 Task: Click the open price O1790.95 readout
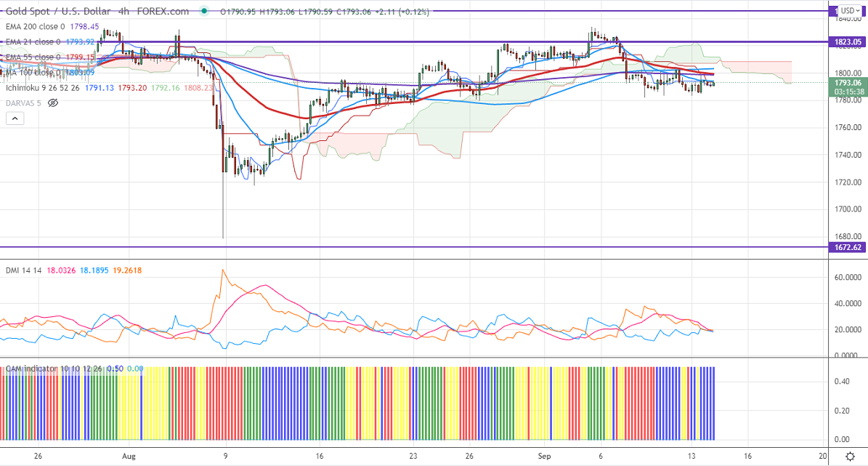238,11
